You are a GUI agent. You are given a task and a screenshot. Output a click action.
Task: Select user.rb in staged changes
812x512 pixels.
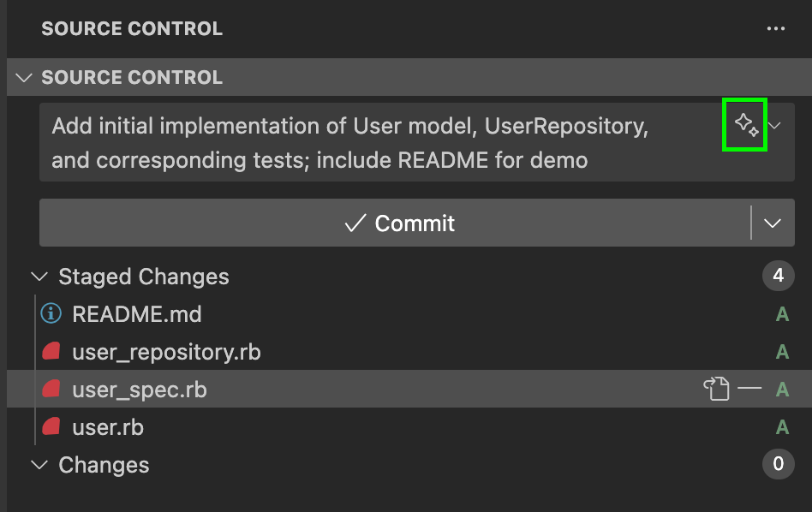[x=108, y=427]
